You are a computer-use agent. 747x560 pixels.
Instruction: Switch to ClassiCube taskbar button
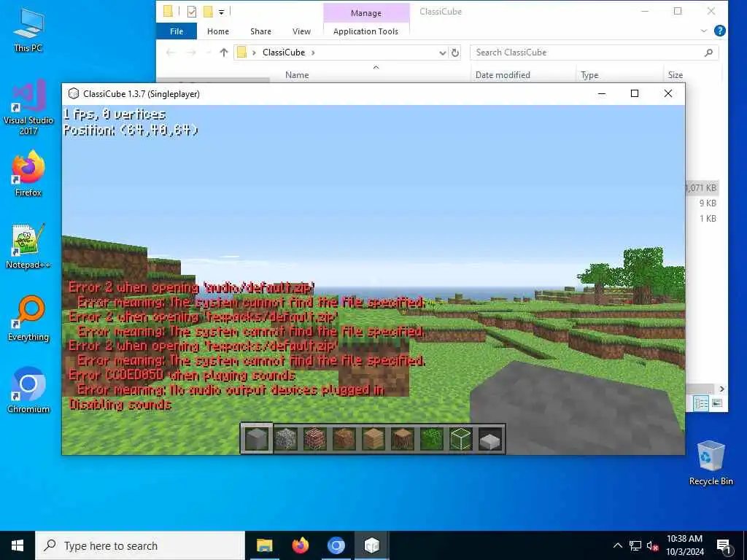[371, 545]
